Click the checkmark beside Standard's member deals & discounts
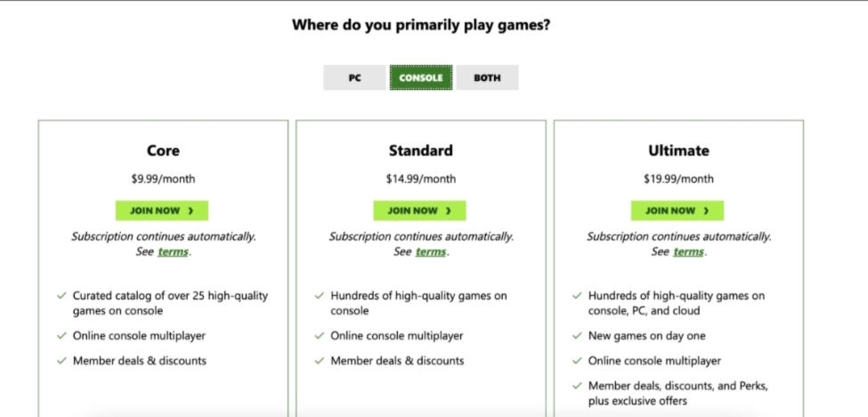Viewport: 868px width, 417px height. (320, 361)
